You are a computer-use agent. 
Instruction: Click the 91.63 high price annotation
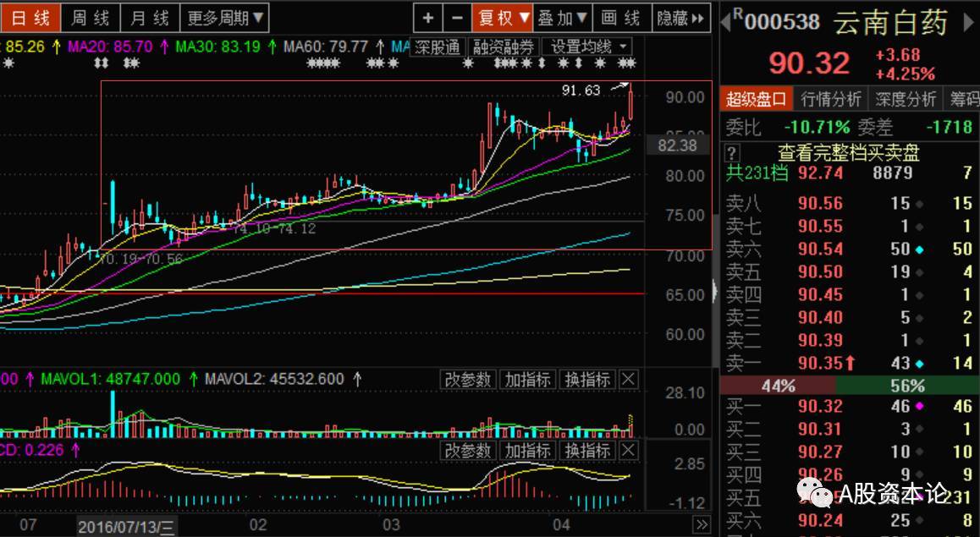click(581, 90)
